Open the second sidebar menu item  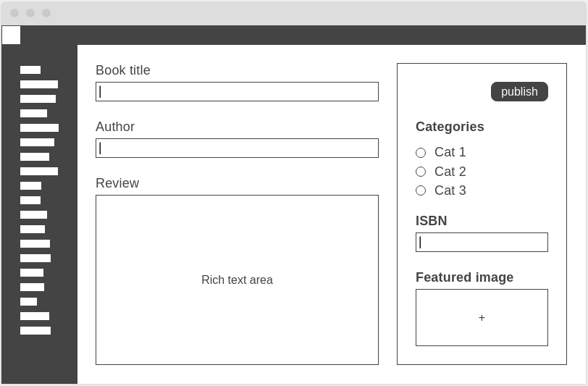point(39,85)
